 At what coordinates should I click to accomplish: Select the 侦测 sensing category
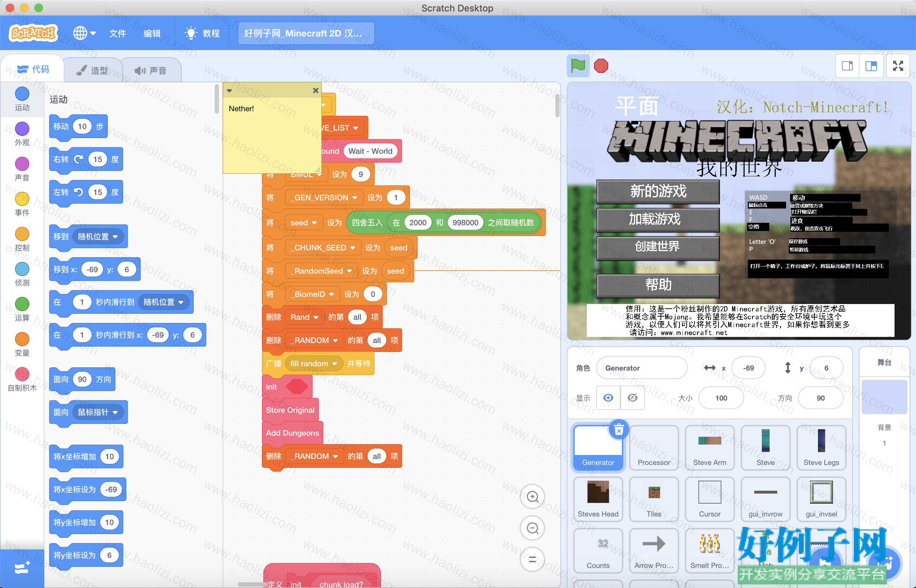point(22,275)
